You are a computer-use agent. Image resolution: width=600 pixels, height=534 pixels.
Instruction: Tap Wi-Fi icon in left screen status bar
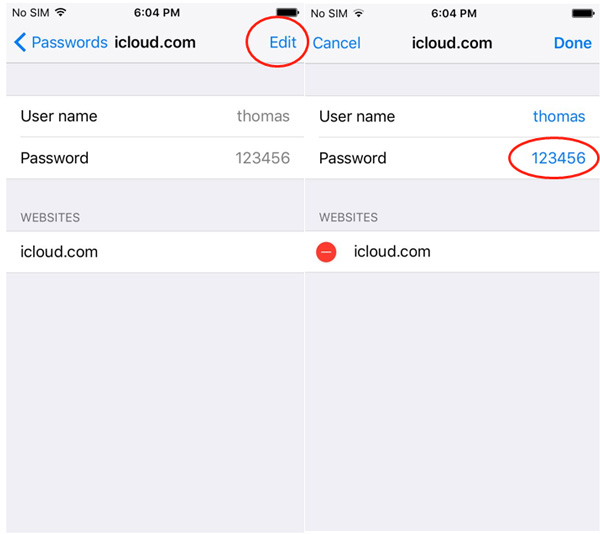coord(61,12)
